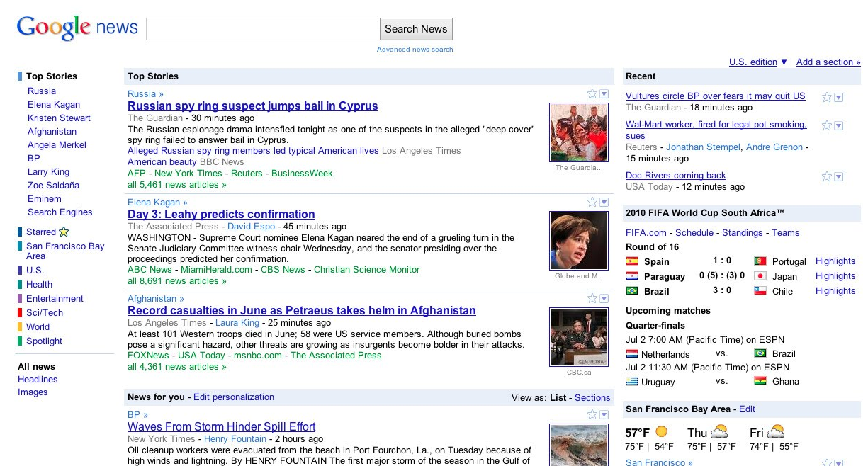This screenshot has width=868, height=466.
Task: Open options for the Waves From Storm story
Action: 604,414
